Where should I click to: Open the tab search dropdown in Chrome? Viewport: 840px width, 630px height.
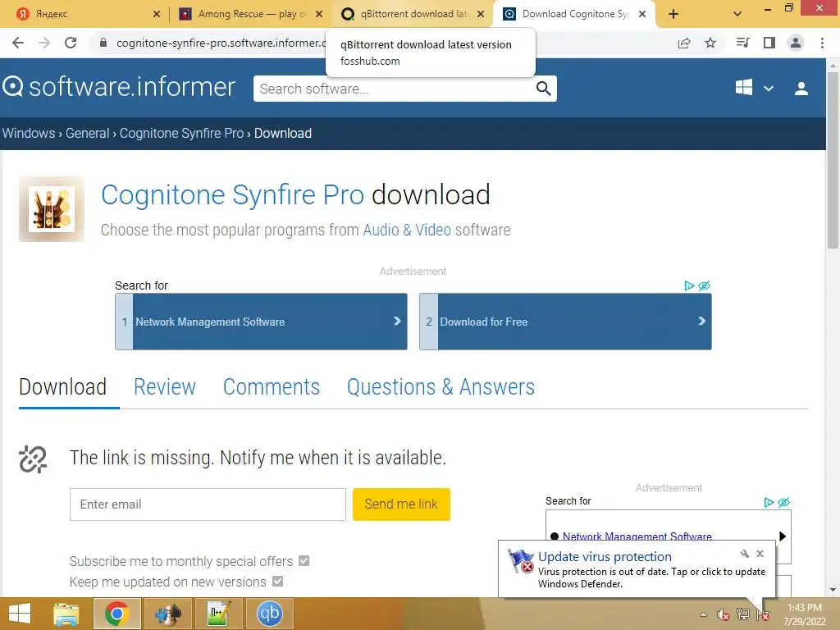pyautogui.click(x=737, y=14)
